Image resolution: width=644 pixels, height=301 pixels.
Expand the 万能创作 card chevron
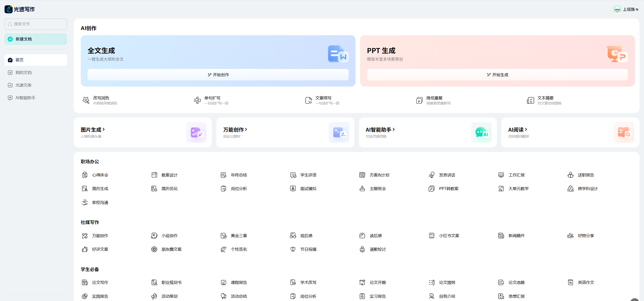click(x=246, y=130)
